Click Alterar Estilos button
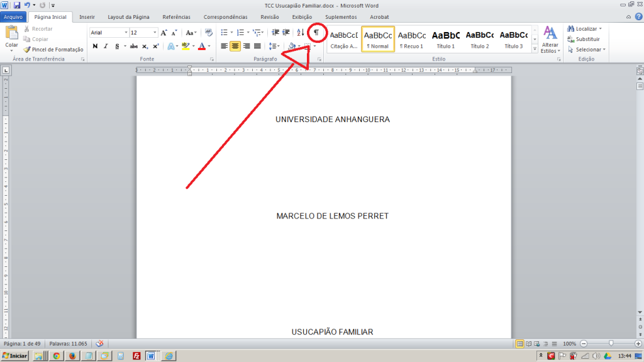 point(550,40)
